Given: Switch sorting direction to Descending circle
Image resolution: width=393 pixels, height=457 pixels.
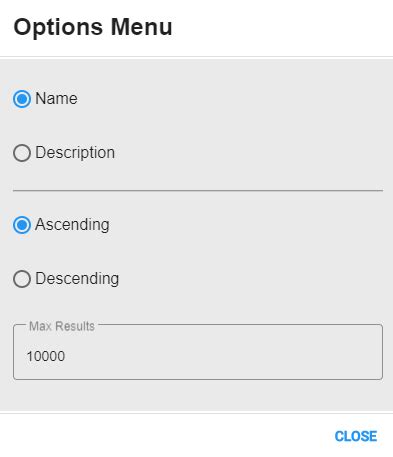Looking at the screenshot, I should coord(22,279).
